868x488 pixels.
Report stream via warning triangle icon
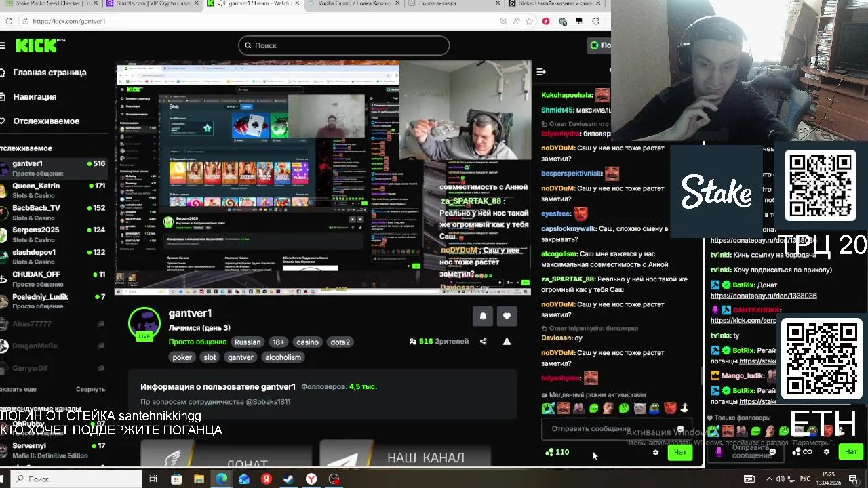(507, 342)
